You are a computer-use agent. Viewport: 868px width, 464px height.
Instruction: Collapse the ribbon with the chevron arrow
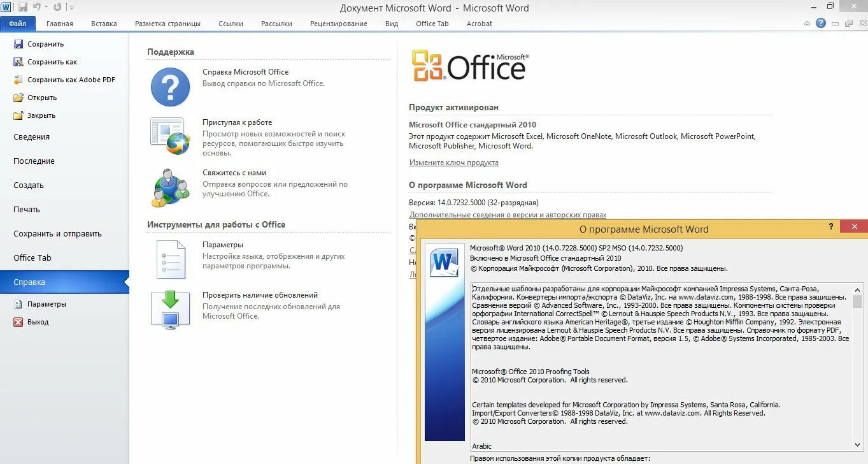[x=808, y=24]
